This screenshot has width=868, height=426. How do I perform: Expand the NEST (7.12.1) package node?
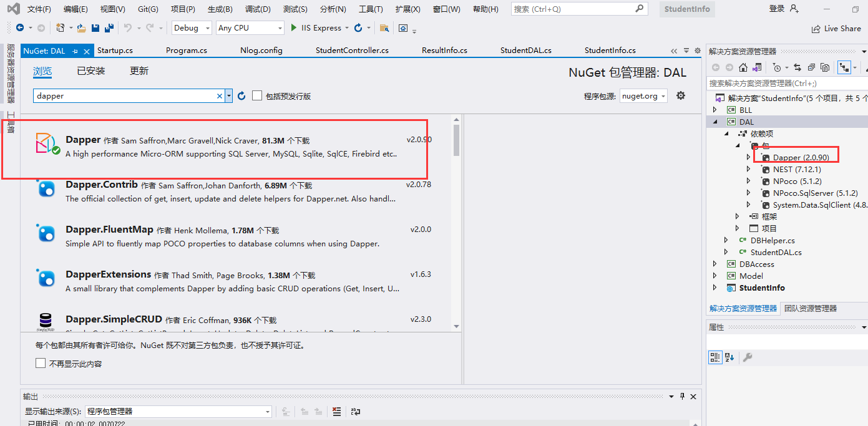(749, 169)
